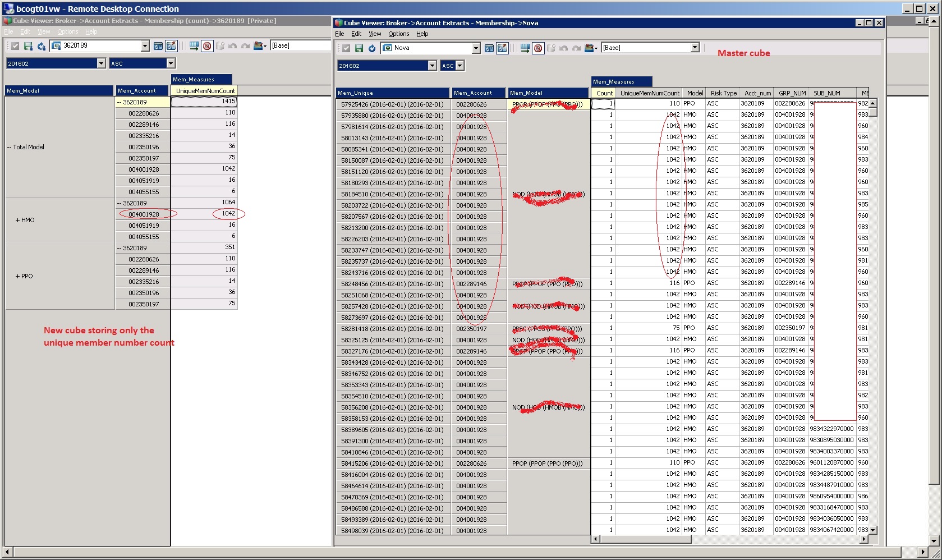The image size is (942, 560).
Task: Click sandbox database icon in 3620189 viewer
Action: click(x=220, y=46)
